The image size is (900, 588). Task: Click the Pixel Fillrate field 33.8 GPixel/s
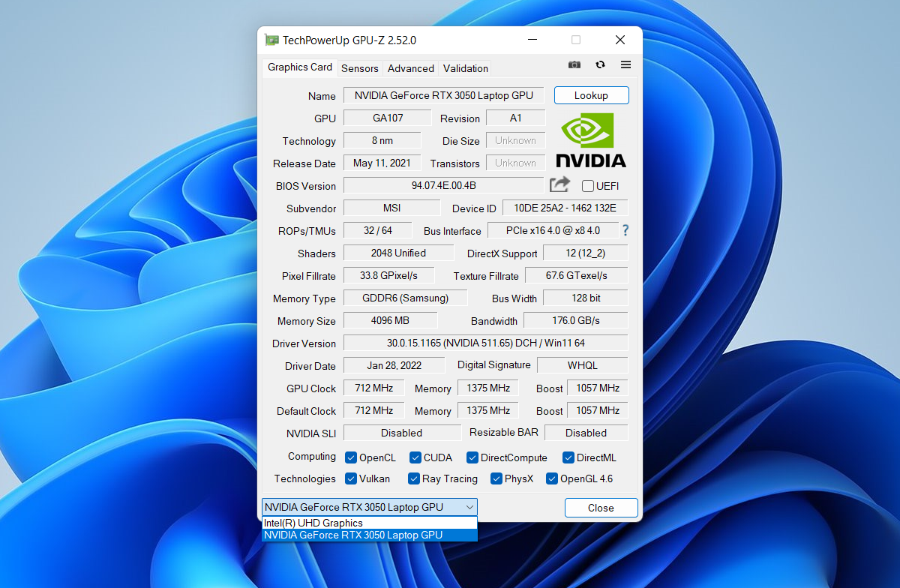point(389,275)
